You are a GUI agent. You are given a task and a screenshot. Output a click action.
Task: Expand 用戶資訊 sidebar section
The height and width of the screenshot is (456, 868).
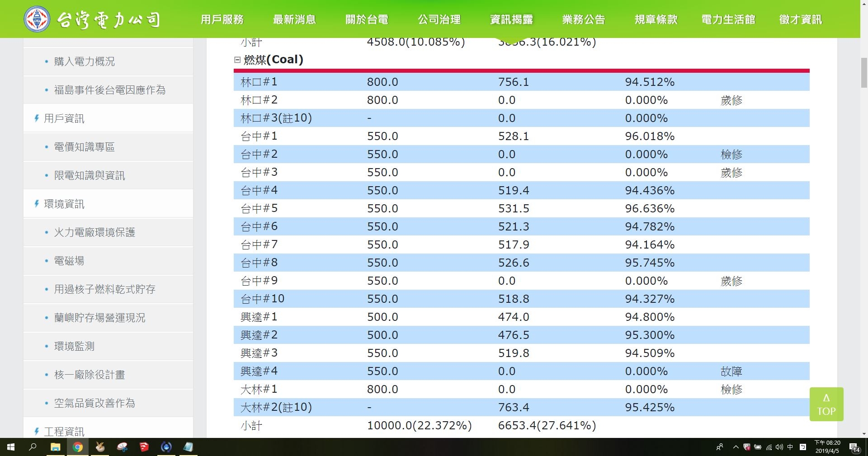click(64, 118)
